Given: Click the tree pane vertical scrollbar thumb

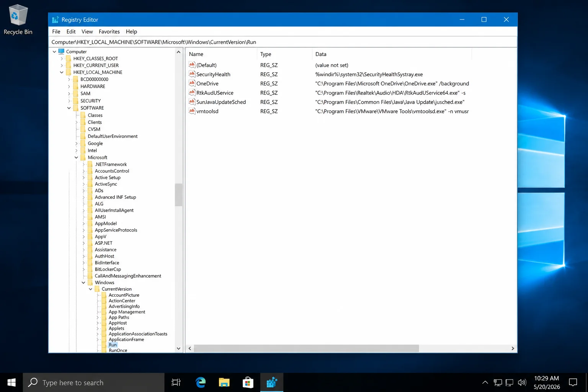Looking at the screenshot, I should click(178, 195).
